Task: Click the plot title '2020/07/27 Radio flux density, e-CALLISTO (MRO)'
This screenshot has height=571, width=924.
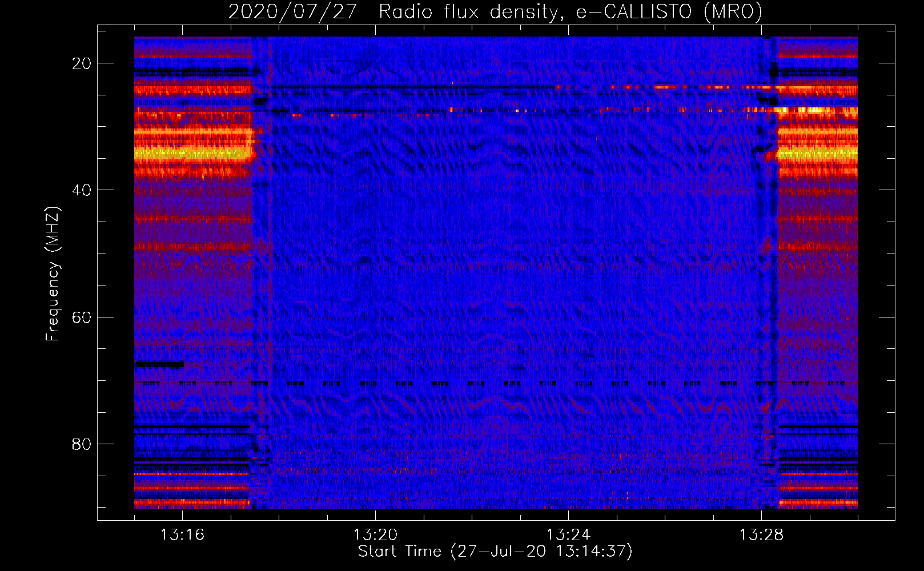Action: [x=495, y=11]
